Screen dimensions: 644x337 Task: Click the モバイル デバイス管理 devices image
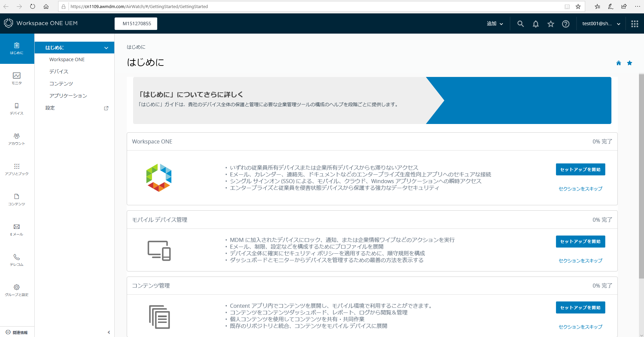pos(159,250)
